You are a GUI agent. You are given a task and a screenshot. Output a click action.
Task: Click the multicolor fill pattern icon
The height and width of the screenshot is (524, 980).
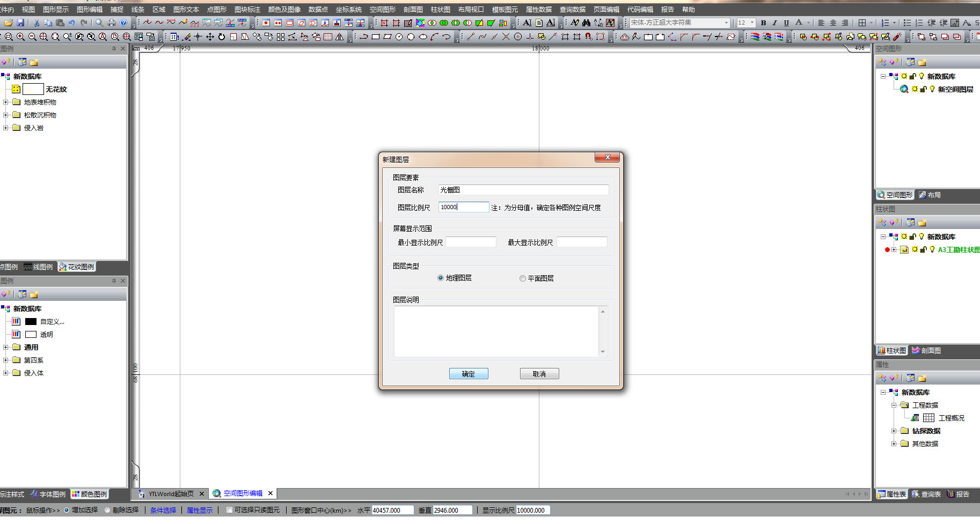pos(420,23)
